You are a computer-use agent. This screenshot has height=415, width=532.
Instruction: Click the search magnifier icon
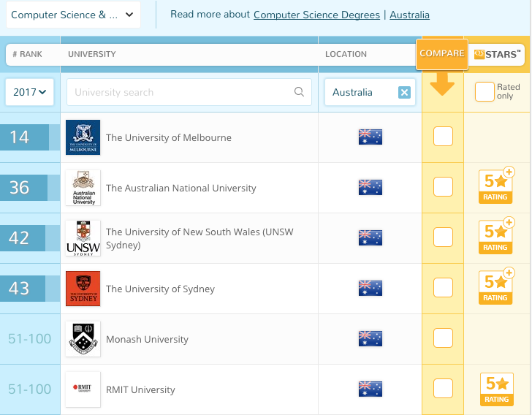pos(299,92)
